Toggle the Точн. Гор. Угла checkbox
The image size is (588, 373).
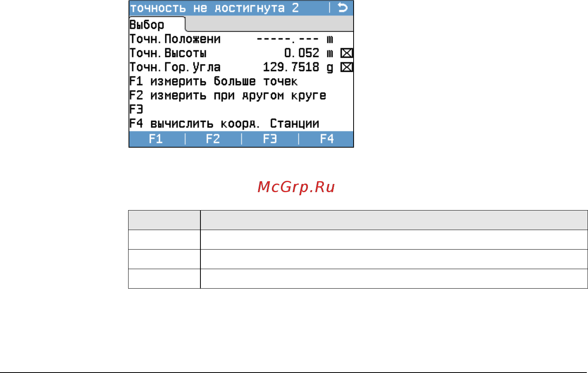click(x=347, y=67)
